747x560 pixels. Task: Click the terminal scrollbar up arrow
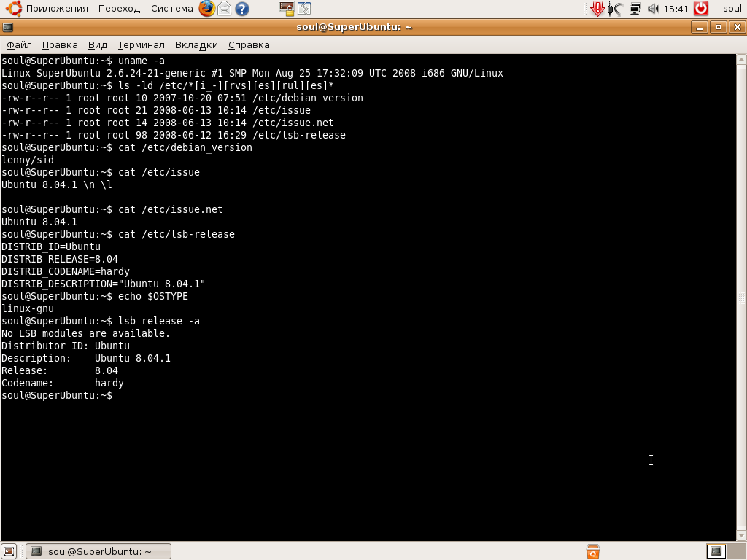coord(741,60)
